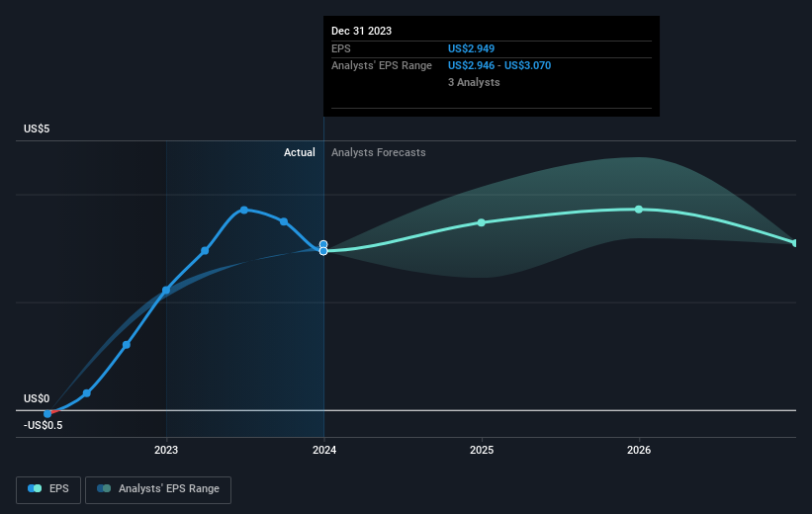The width and height of the screenshot is (812, 514).
Task: Click the second EPS data point near US$0
Action: click(x=87, y=393)
